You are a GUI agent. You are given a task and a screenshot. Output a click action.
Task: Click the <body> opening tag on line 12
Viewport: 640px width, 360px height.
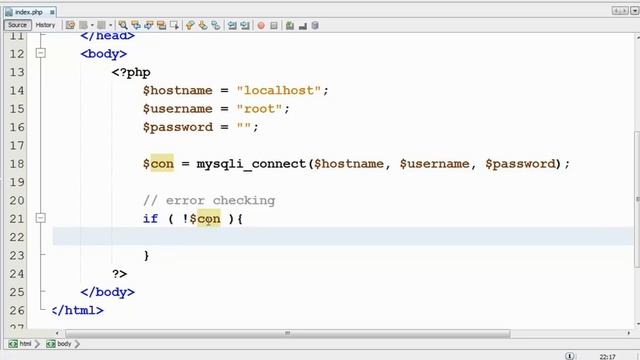[104, 53]
